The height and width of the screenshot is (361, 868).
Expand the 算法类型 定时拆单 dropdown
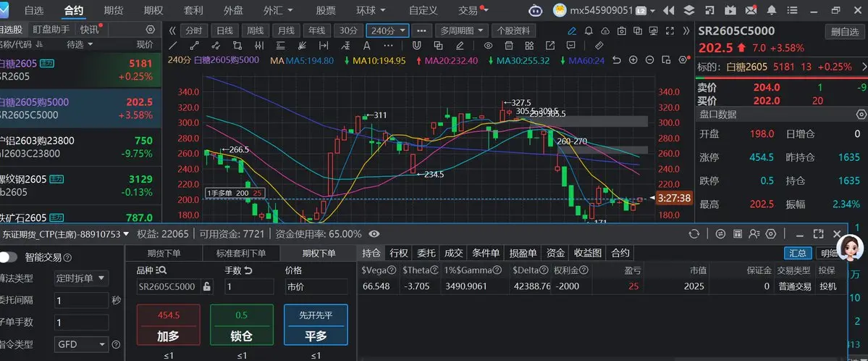coord(81,278)
